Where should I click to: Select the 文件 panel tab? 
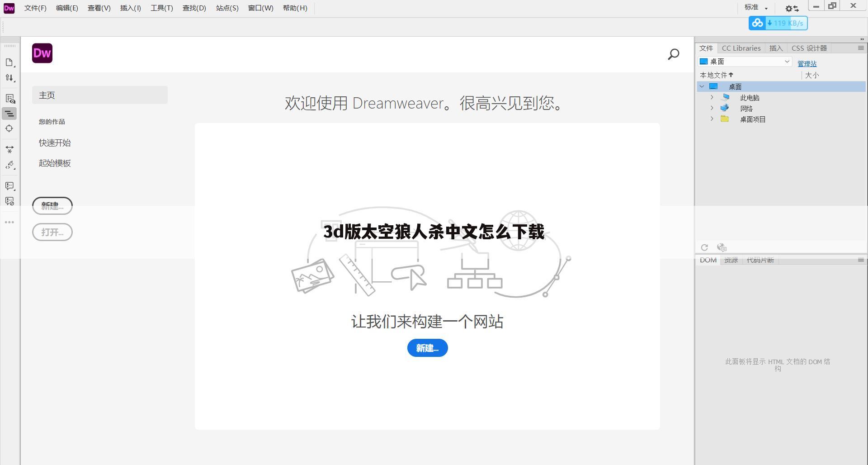coord(706,48)
